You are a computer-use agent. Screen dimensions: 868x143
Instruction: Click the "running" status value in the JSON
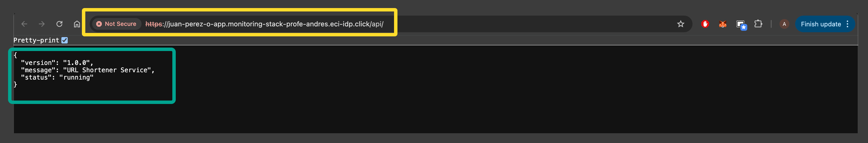point(77,77)
